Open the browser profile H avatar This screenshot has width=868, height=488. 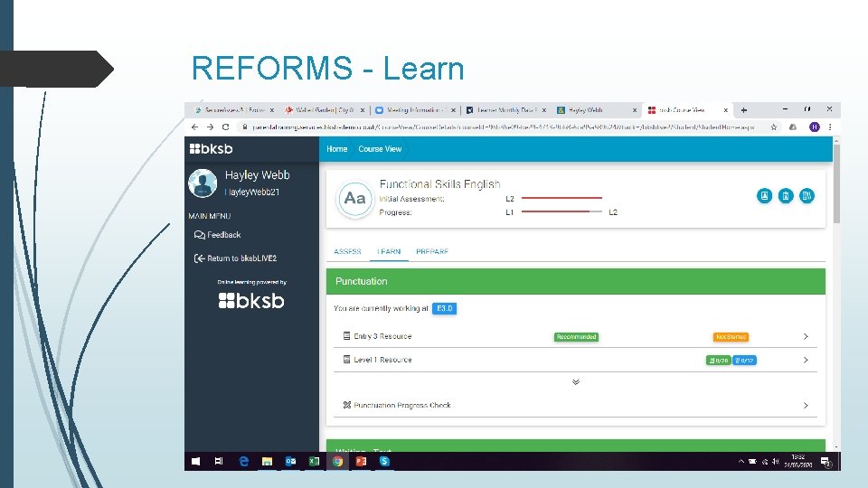tap(815, 127)
